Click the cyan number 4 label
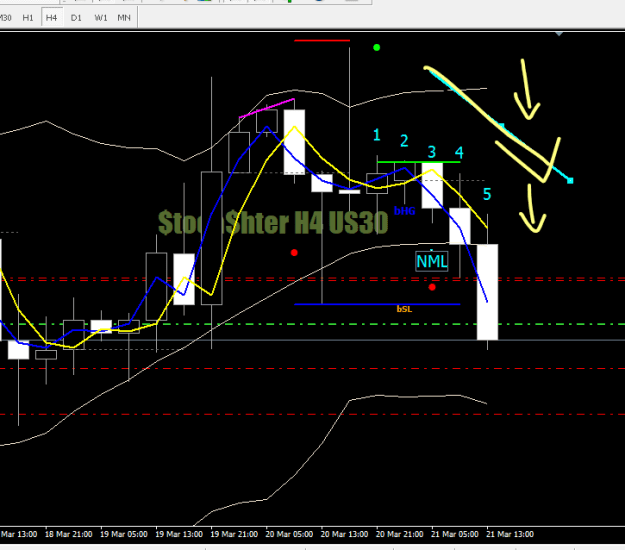Viewport: 625px width, 550px height. click(x=459, y=153)
